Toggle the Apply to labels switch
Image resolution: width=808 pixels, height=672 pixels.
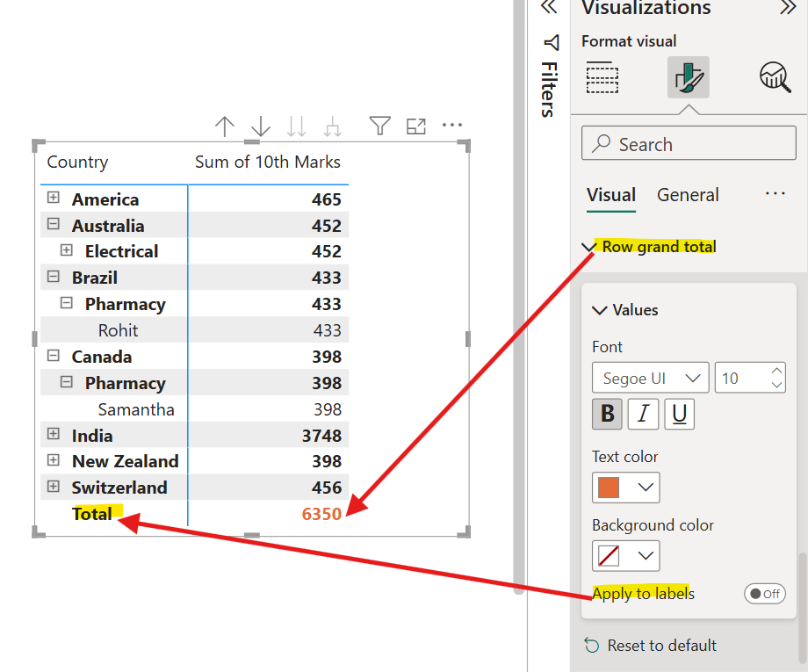tap(764, 594)
